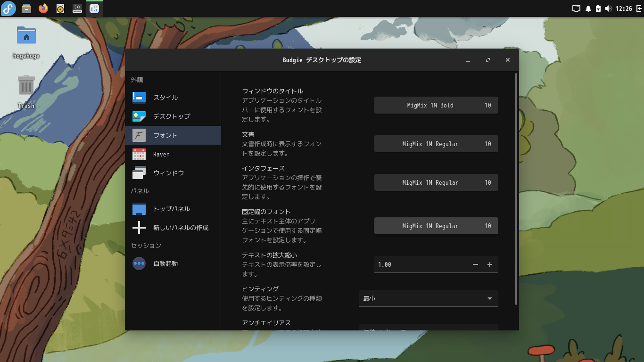Open the ウィンドウ settings page
This screenshot has width=644, height=362.
[x=173, y=173]
